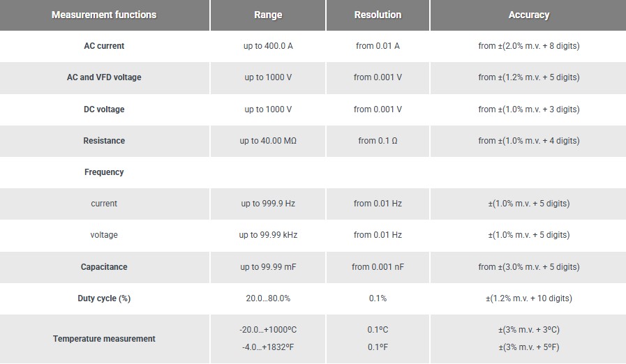Click the Accuracy column header

[528, 15]
